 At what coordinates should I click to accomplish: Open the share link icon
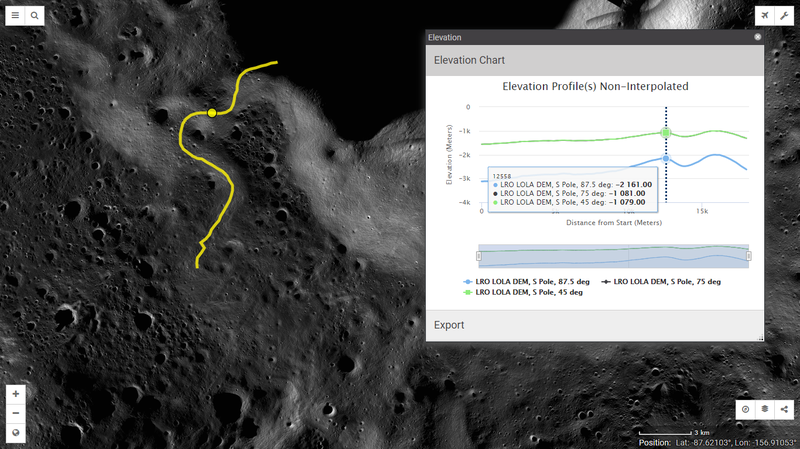(784, 409)
